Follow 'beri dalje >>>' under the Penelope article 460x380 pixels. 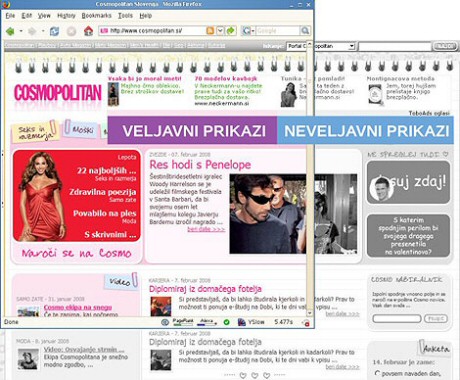pos(206,229)
